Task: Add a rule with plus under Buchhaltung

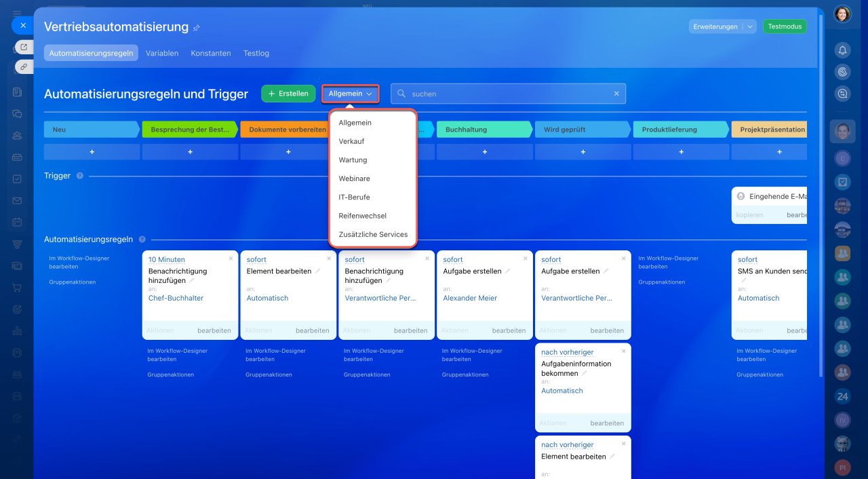Action: [x=485, y=152]
